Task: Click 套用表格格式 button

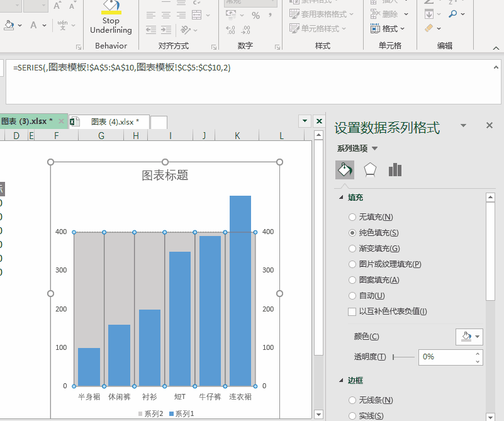Action: (x=322, y=14)
